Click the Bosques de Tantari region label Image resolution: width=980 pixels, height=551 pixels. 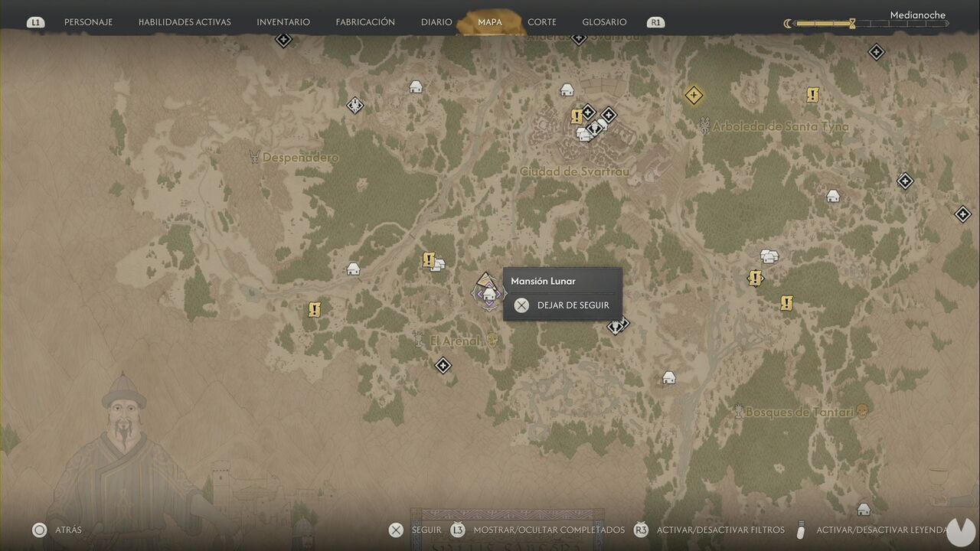tap(799, 412)
